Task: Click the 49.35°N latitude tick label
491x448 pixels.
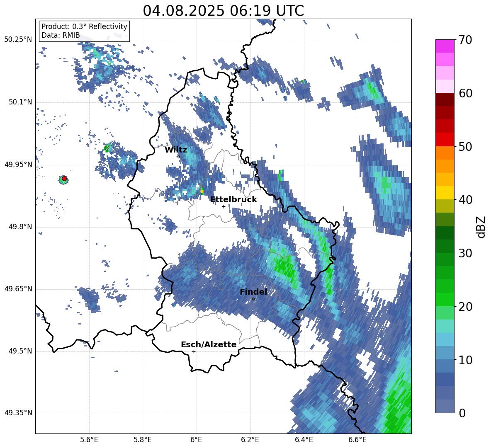Action: pyautogui.click(x=18, y=413)
